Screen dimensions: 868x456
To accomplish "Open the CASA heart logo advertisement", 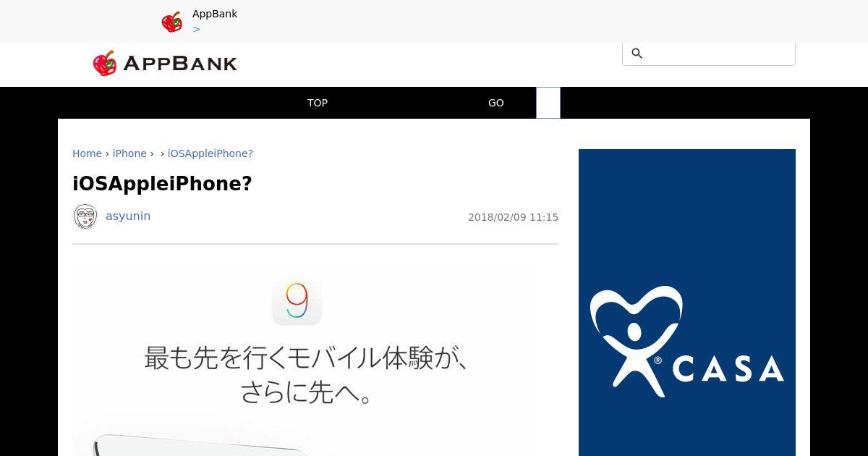I will [x=687, y=303].
